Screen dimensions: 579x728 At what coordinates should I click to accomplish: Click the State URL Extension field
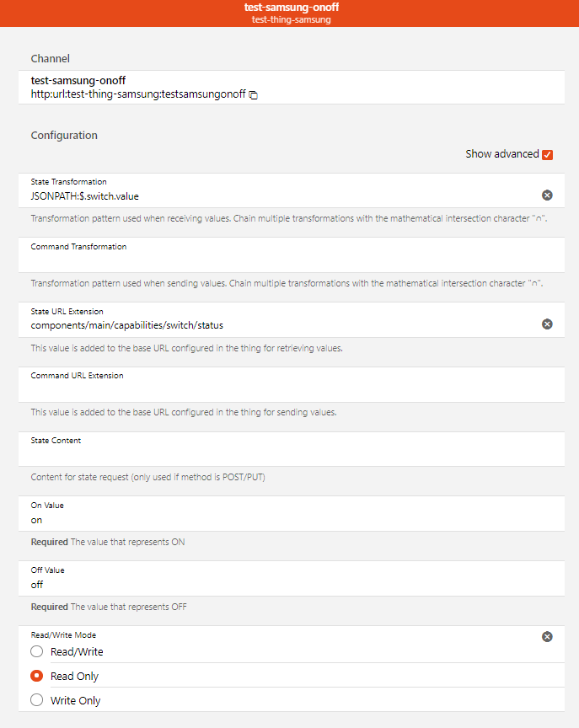pyautogui.click(x=278, y=324)
